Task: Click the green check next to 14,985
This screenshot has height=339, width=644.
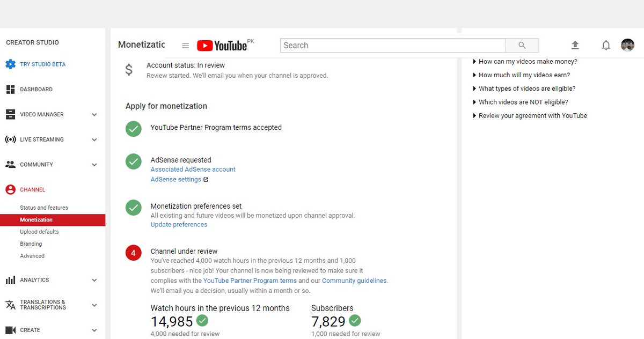Action: (x=202, y=321)
